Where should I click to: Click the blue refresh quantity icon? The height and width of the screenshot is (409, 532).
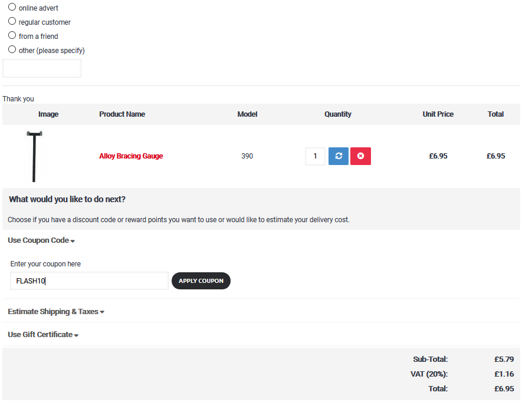coord(339,156)
